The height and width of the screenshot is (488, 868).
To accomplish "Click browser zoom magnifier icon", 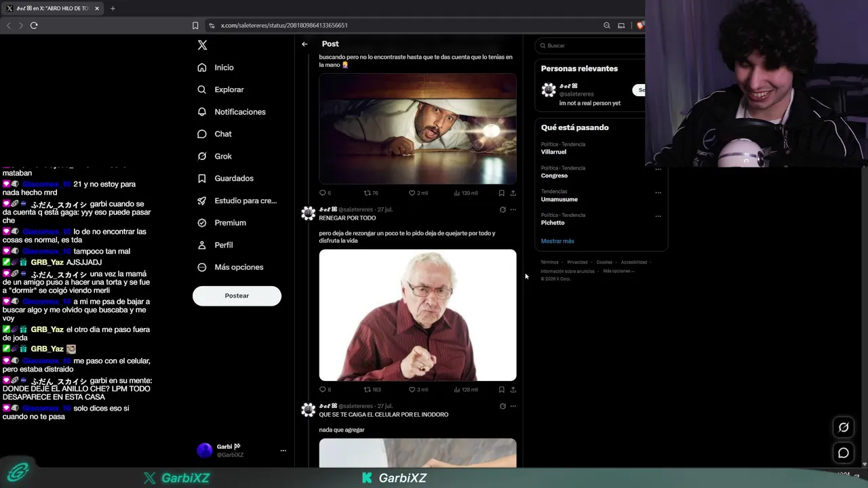I will pyautogui.click(x=607, y=25).
